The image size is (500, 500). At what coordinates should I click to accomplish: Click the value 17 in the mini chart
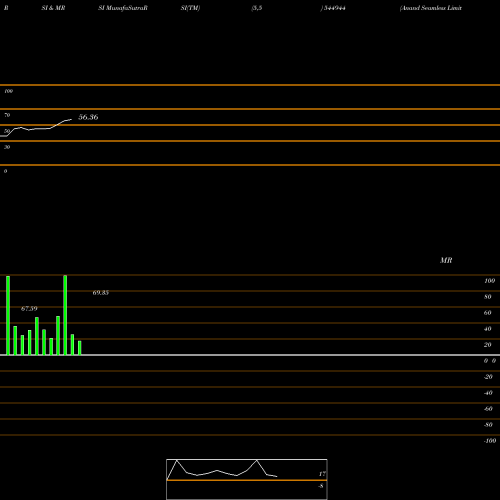(322, 474)
